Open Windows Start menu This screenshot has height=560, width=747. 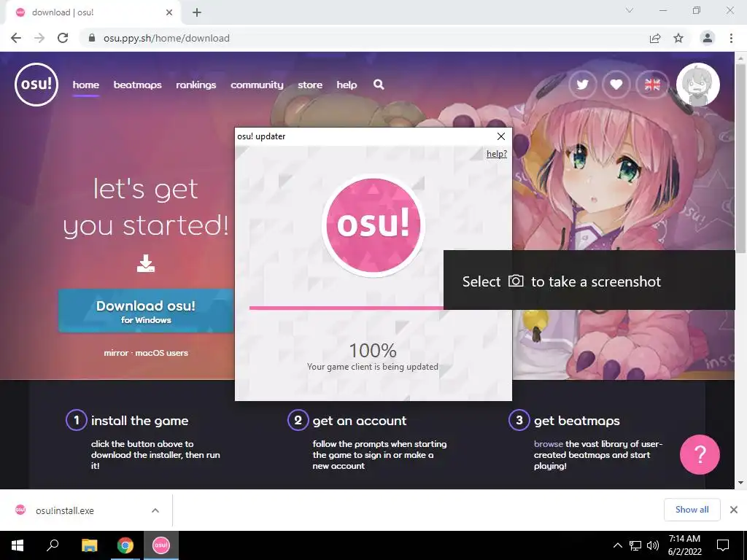[x=18, y=545]
